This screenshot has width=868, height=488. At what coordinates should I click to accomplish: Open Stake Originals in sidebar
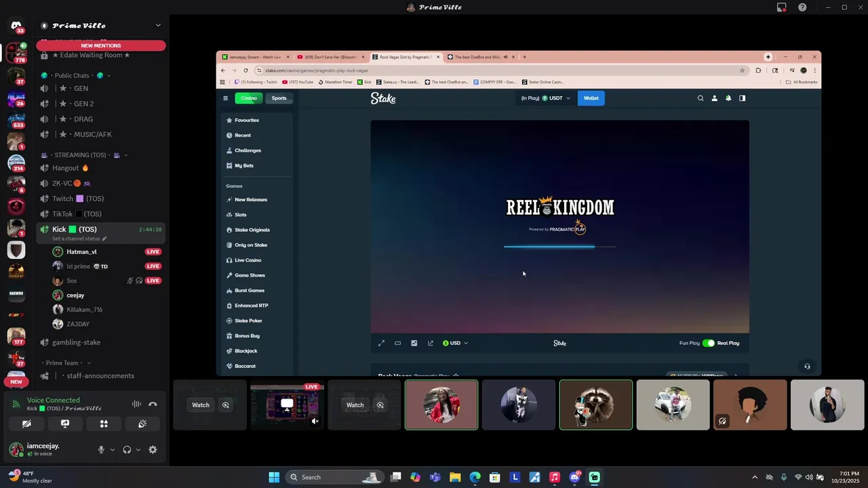pos(257,230)
